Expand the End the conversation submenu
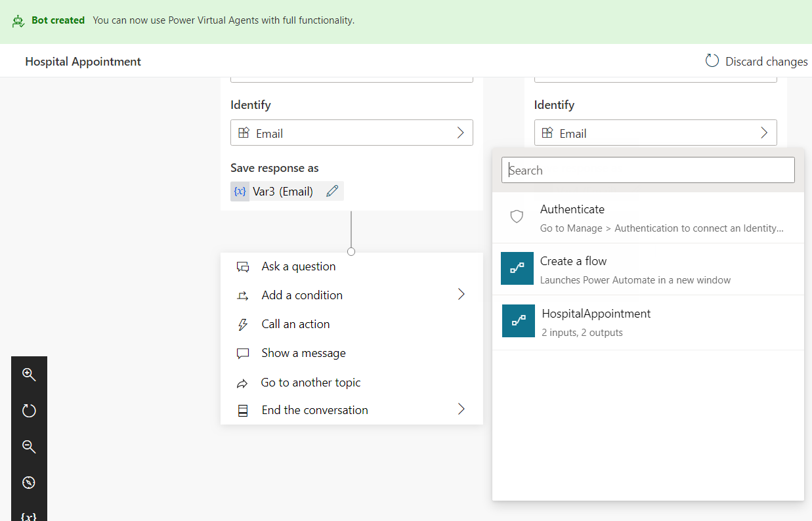 point(461,409)
